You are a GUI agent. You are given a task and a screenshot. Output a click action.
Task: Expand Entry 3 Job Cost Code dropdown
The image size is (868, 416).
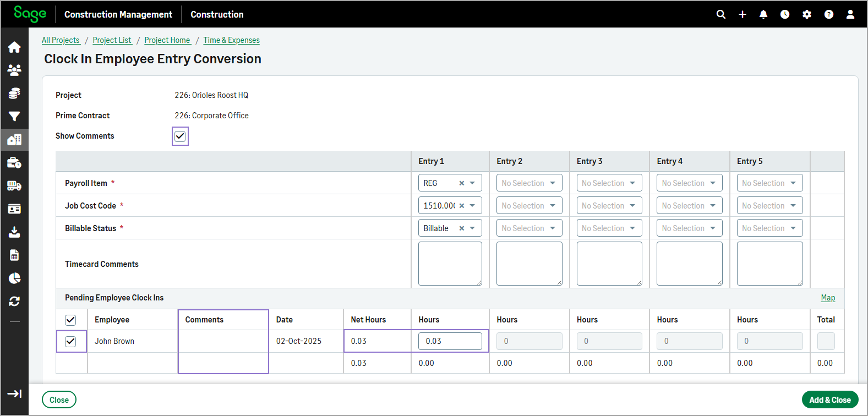[x=609, y=206]
